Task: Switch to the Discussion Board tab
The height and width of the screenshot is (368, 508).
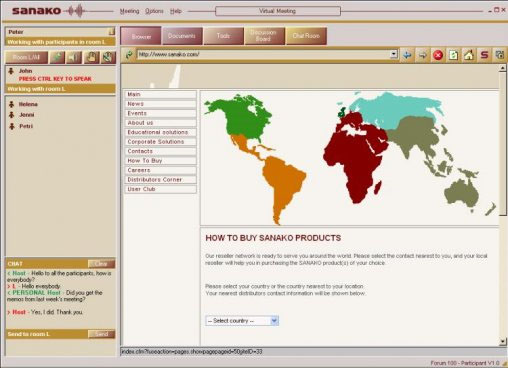Action: point(265,36)
